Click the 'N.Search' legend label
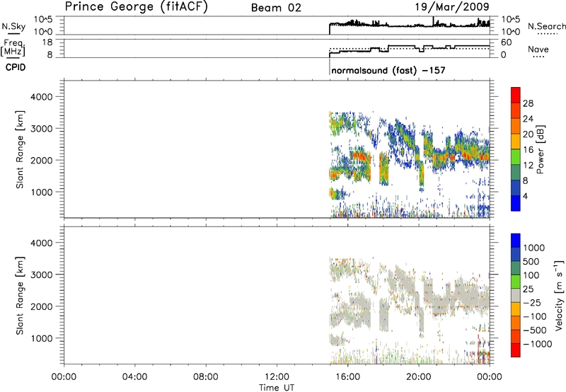The height and width of the screenshot is (392, 566). click(546, 26)
